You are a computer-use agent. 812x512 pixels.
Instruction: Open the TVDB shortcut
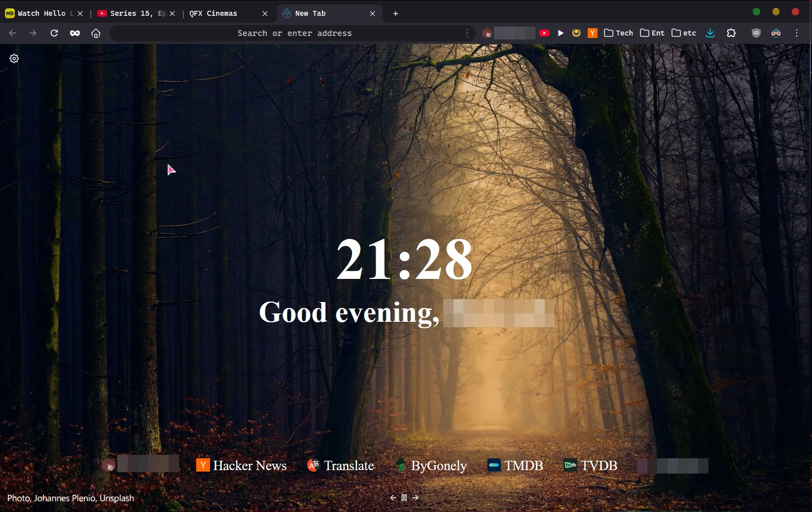(570, 465)
